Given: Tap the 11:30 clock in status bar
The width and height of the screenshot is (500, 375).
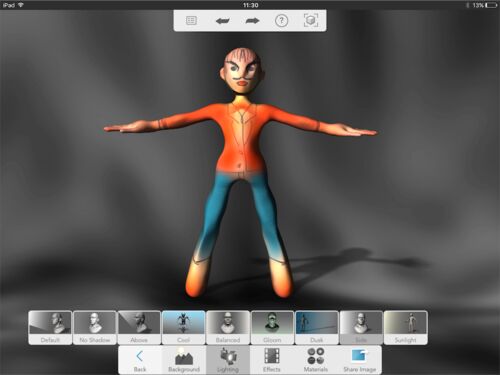Looking at the screenshot, I should click(x=250, y=5).
